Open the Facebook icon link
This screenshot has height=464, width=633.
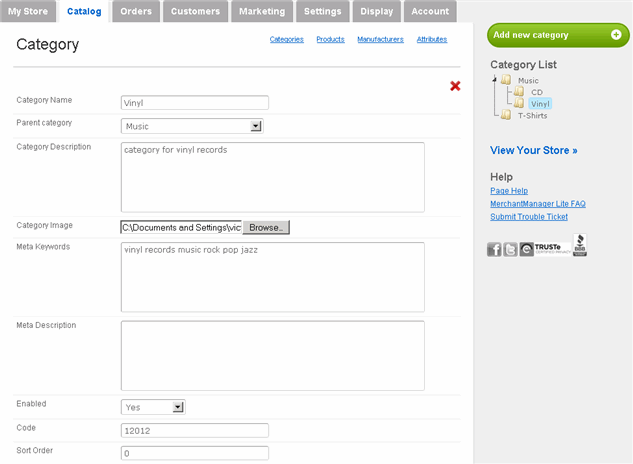(494, 249)
